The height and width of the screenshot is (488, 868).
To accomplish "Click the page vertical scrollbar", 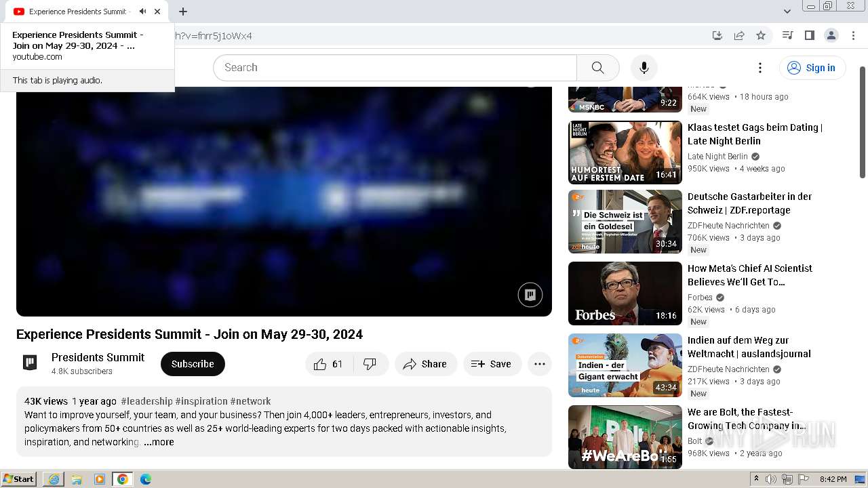I will click(863, 122).
